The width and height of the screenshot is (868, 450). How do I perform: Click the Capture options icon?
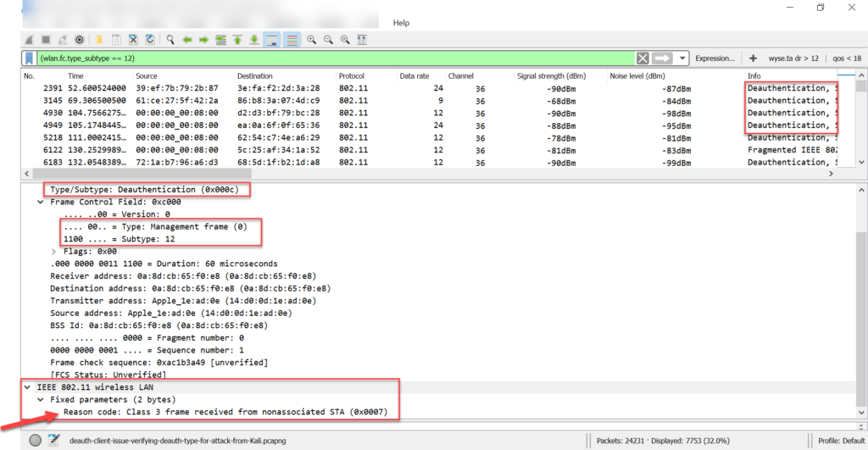pos(79,40)
